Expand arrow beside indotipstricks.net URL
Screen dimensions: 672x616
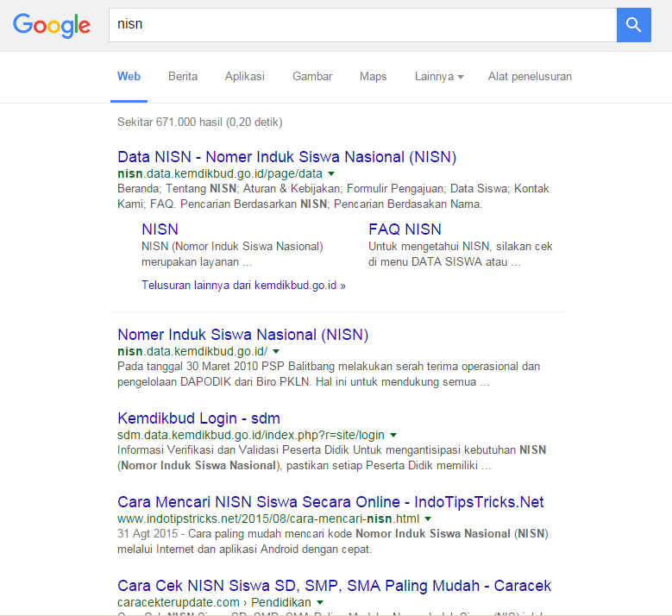pos(428,519)
